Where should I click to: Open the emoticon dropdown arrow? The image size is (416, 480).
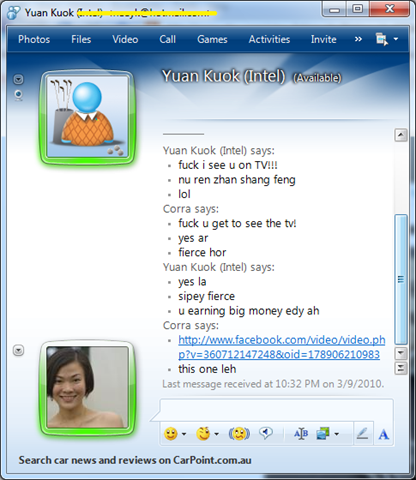[184, 434]
